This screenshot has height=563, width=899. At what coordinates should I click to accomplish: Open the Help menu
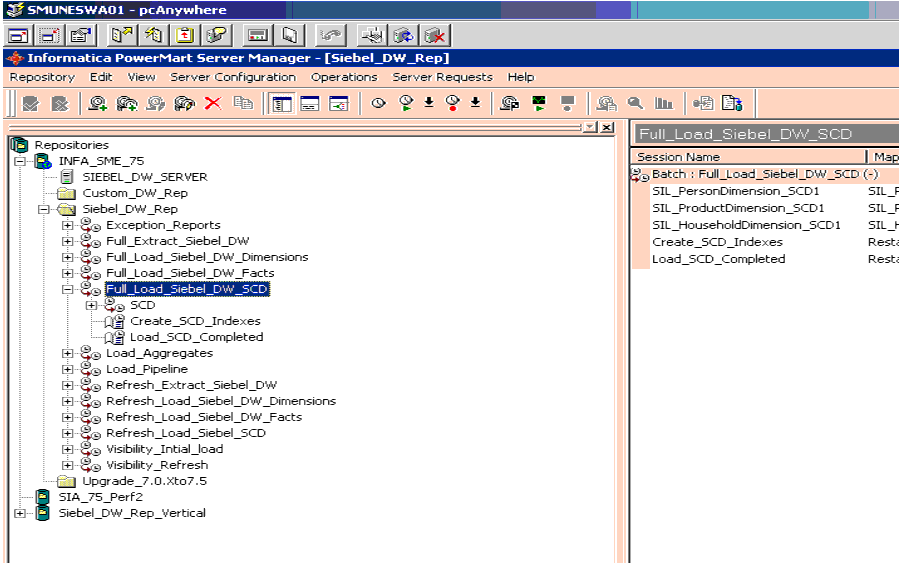pyautogui.click(x=521, y=77)
